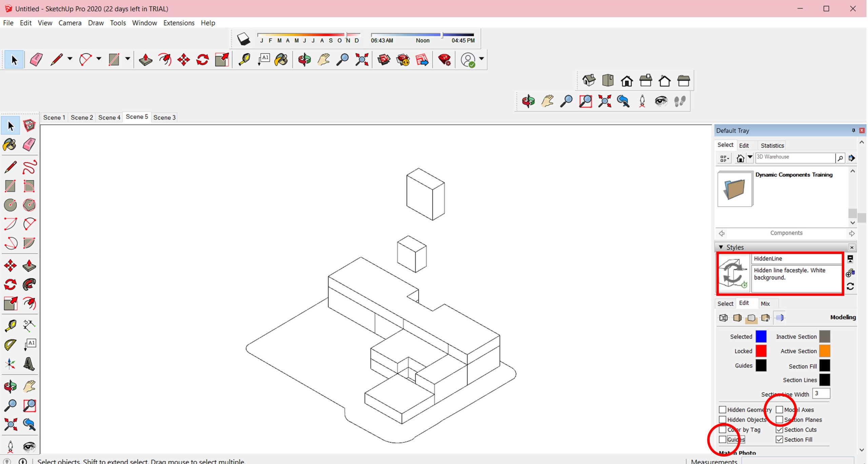868x464 pixels.
Task: Click the Active Section orange color swatch
Action: tap(825, 351)
